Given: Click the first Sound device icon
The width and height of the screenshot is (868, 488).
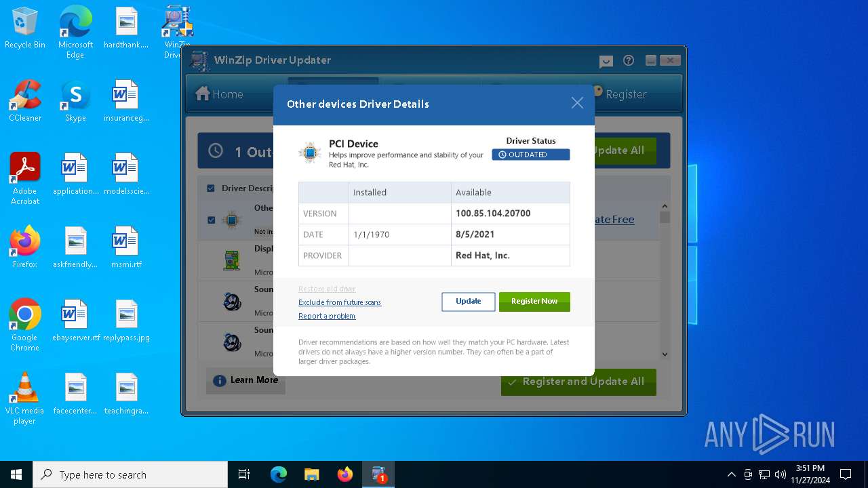Looking at the screenshot, I should pyautogui.click(x=232, y=301).
